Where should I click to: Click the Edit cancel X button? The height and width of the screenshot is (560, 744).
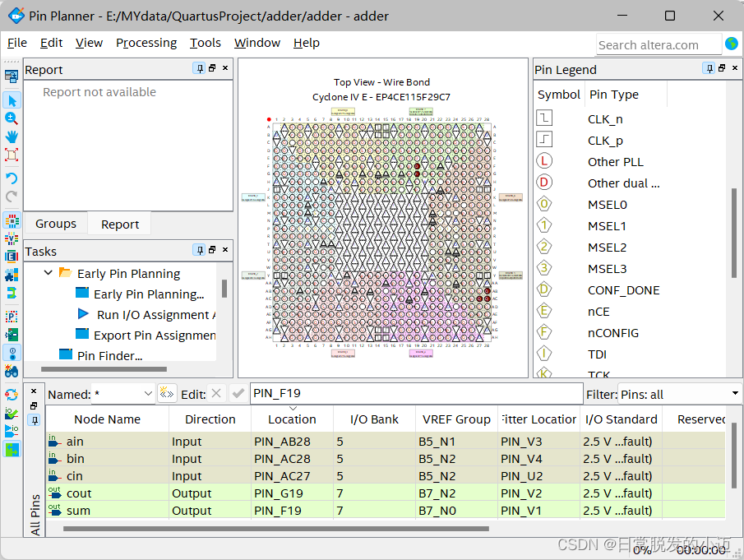coord(216,393)
